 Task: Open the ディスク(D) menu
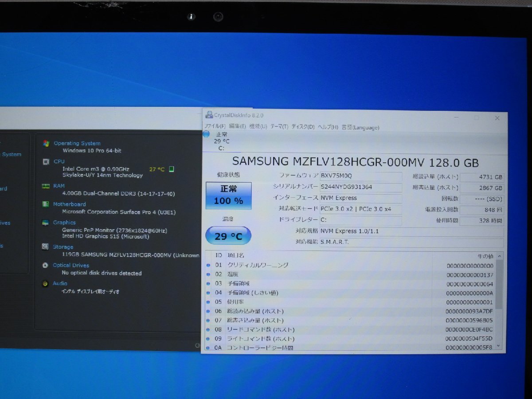click(x=303, y=127)
